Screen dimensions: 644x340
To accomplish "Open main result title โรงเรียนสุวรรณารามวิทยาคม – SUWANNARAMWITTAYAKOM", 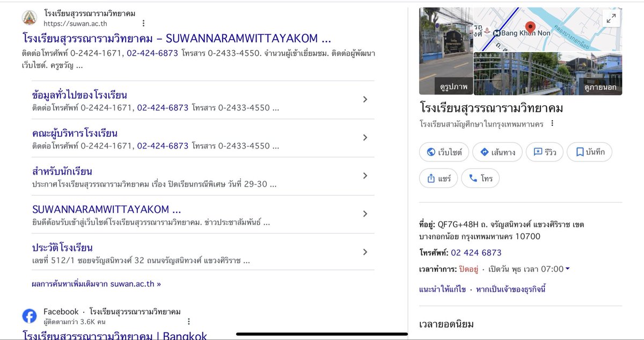I will (x=177, y=39).
